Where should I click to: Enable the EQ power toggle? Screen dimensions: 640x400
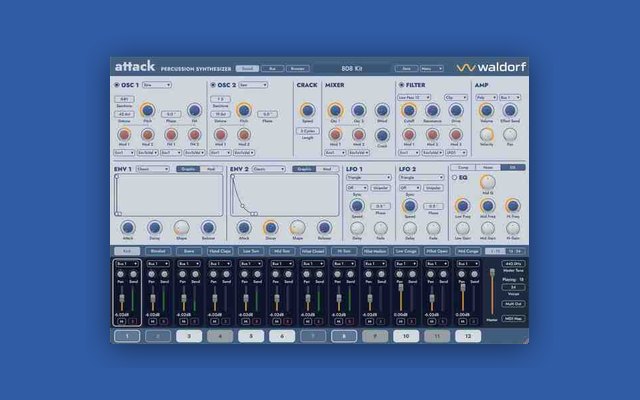click(x=454, y=178)
